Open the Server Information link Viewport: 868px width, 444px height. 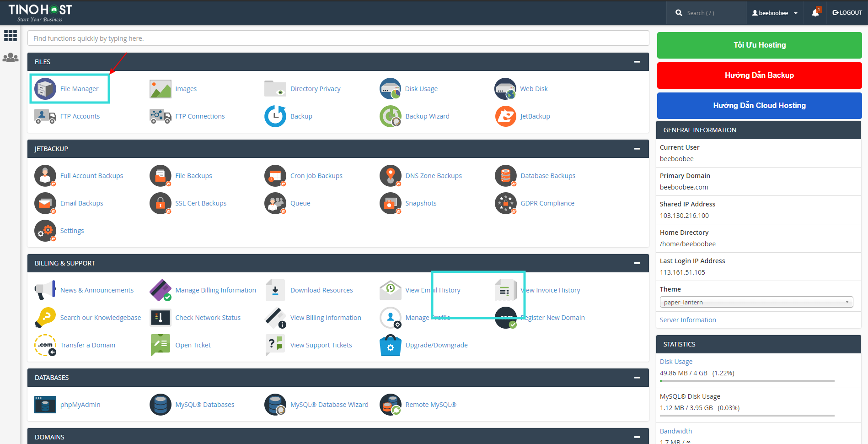click(688, 320)
